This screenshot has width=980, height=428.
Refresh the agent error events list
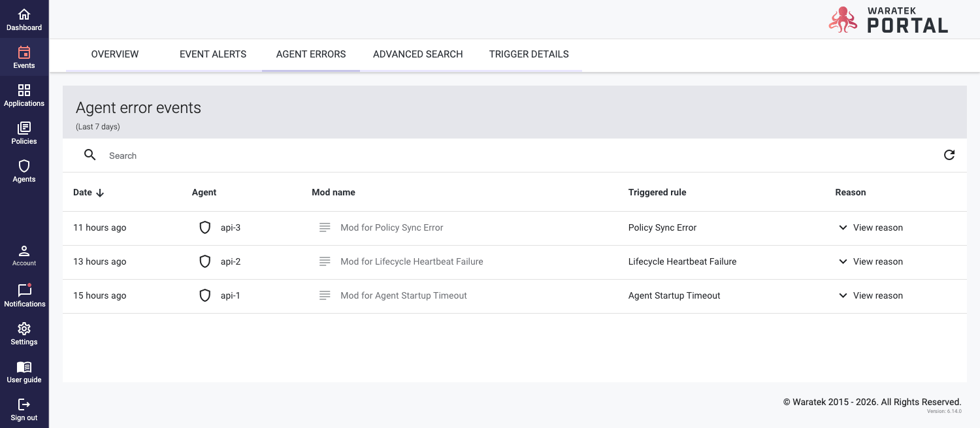point(949,155)
